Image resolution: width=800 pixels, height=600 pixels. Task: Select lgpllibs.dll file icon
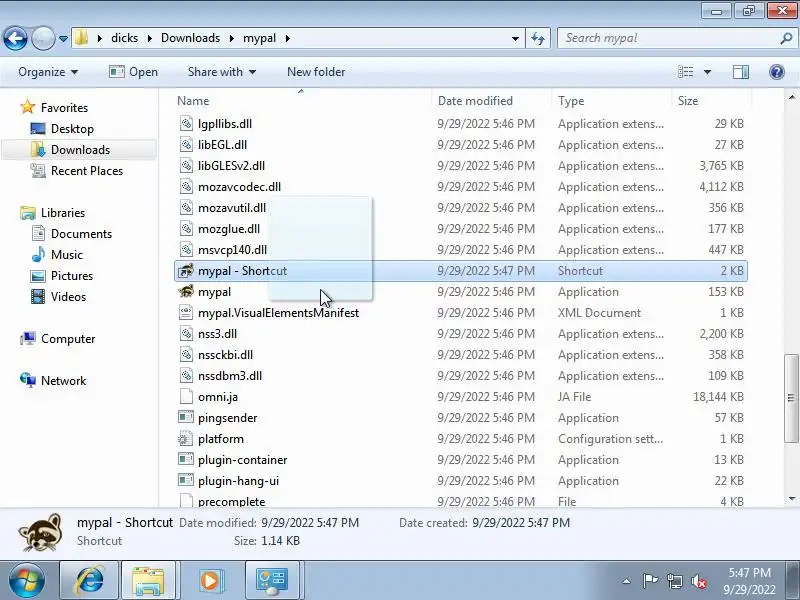186,123
